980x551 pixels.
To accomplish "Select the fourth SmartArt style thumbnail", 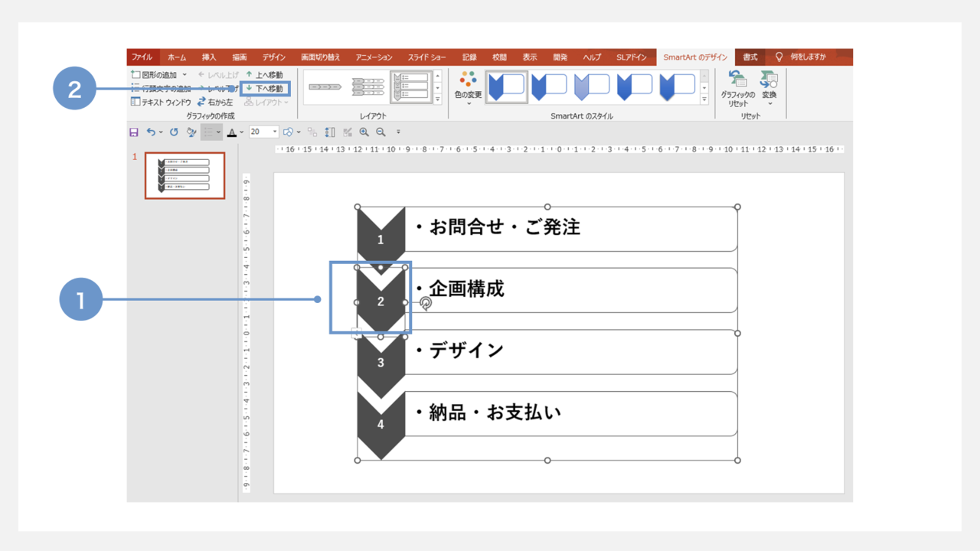I will coord(635,87).
